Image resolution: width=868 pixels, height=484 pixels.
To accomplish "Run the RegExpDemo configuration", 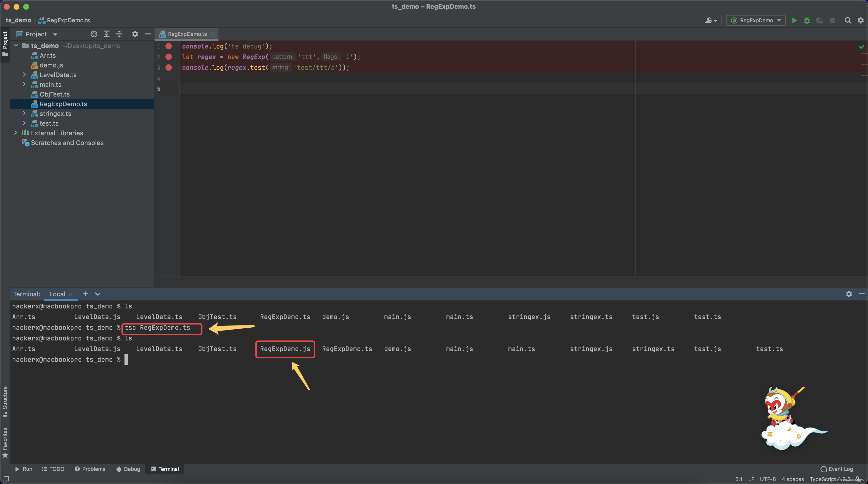I will [x=794, y=21].
